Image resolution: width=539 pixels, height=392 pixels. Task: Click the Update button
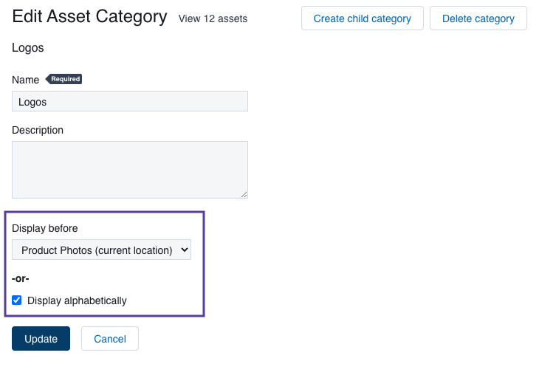pos(41,339)
